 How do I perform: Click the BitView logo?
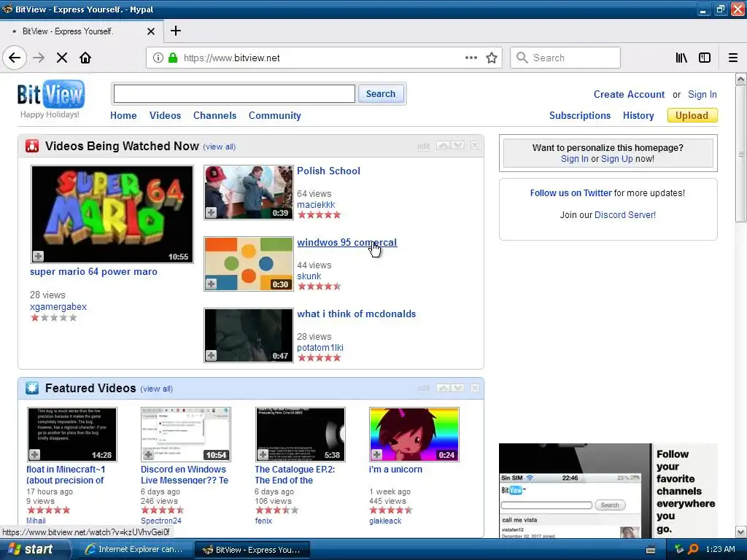pos(50,94)
